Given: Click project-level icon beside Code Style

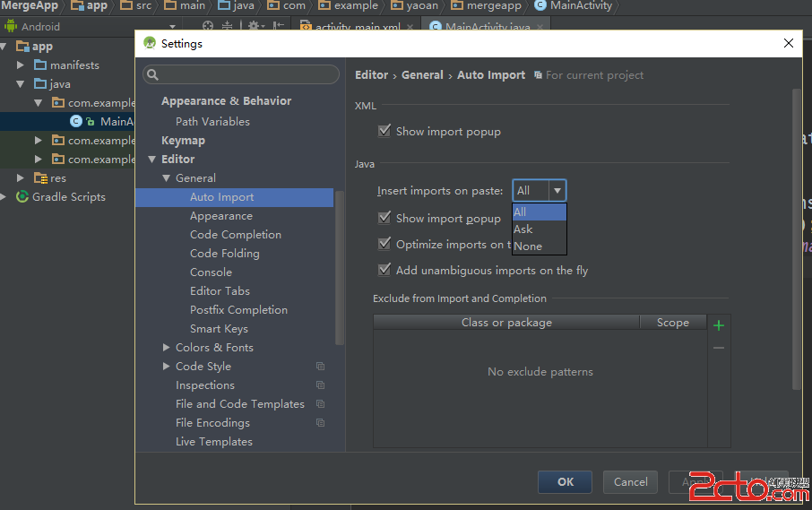Looking at the screenshot, I should coord(321,366).
